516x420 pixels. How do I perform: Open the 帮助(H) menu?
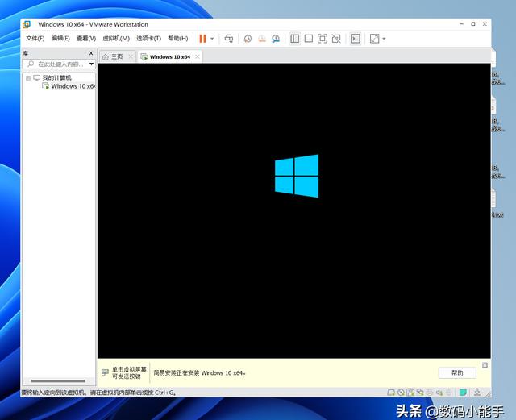[x=178, y=39]
